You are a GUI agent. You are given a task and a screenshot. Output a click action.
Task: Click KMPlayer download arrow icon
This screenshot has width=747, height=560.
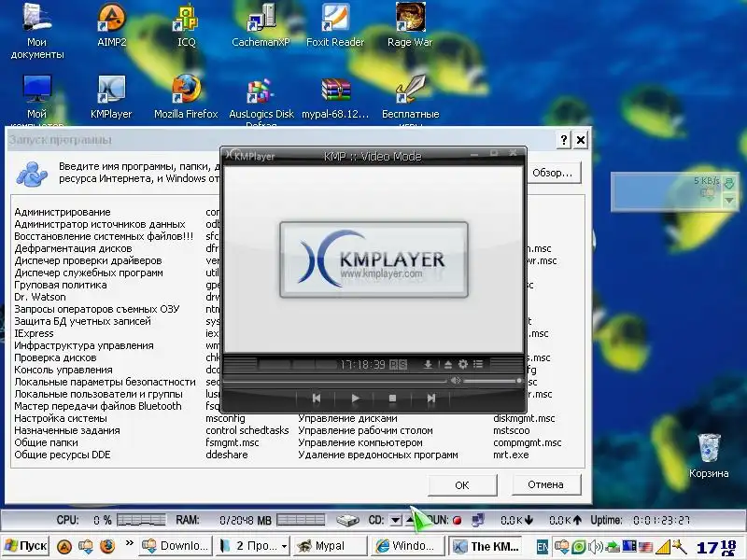[x=428, y=365]
